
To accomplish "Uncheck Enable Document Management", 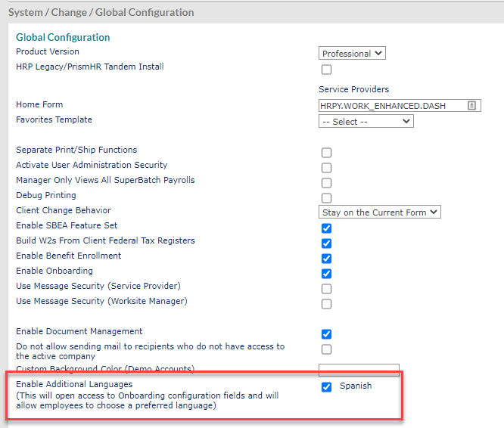I will pos(326,334).
